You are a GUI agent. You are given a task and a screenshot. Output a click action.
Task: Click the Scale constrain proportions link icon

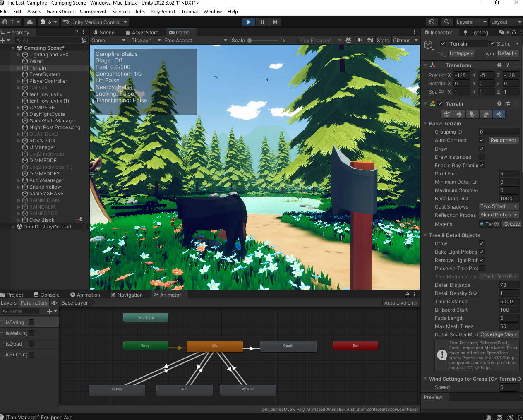441,92
